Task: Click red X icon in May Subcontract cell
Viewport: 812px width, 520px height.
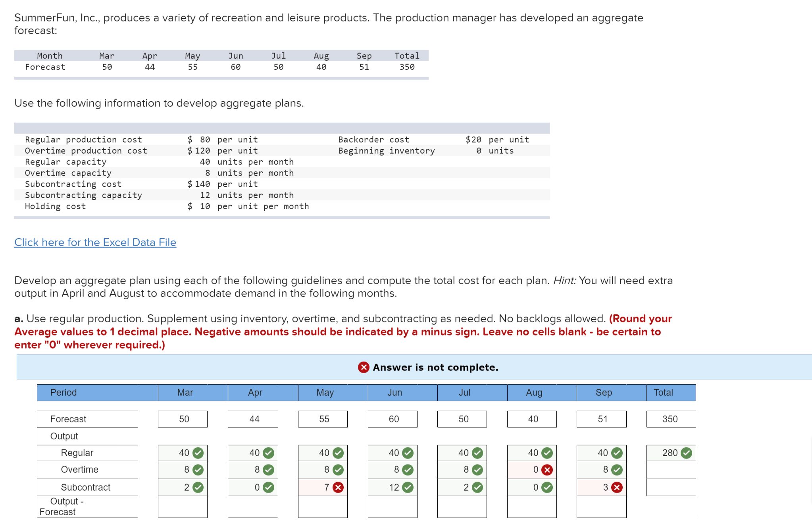Action: (x=338, y=487)
